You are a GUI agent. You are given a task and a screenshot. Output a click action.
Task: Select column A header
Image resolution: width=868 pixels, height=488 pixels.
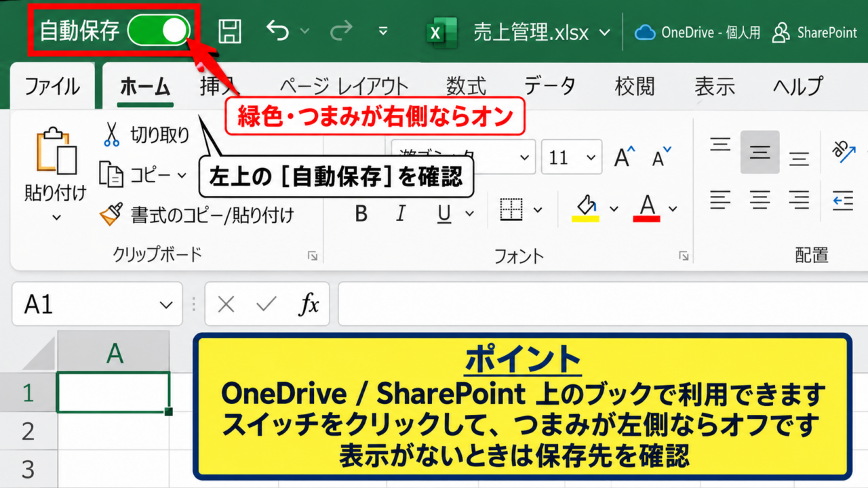(114, 352)
